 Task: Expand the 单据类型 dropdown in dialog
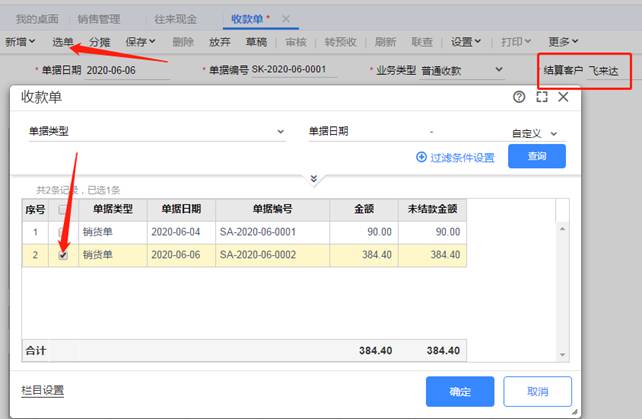pos(281,132)
